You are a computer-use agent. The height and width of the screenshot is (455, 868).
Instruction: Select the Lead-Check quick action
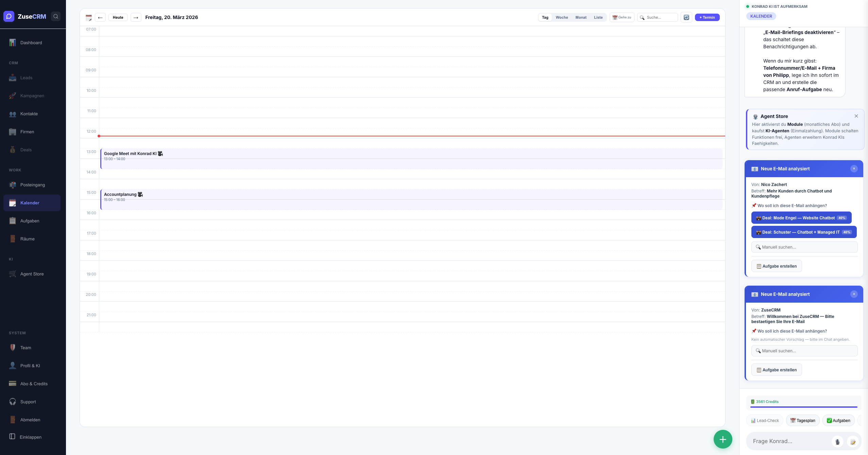(765, 420)
